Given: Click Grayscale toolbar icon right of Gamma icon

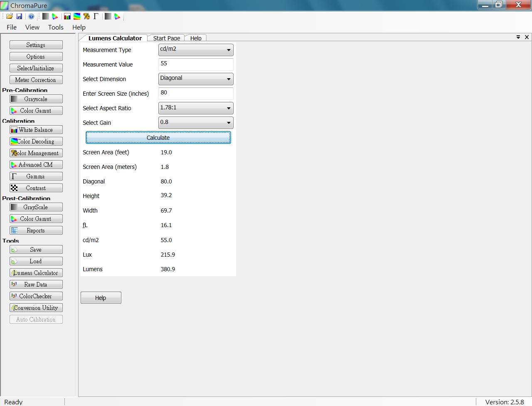Looking at the screenshot, I should 108,16.
